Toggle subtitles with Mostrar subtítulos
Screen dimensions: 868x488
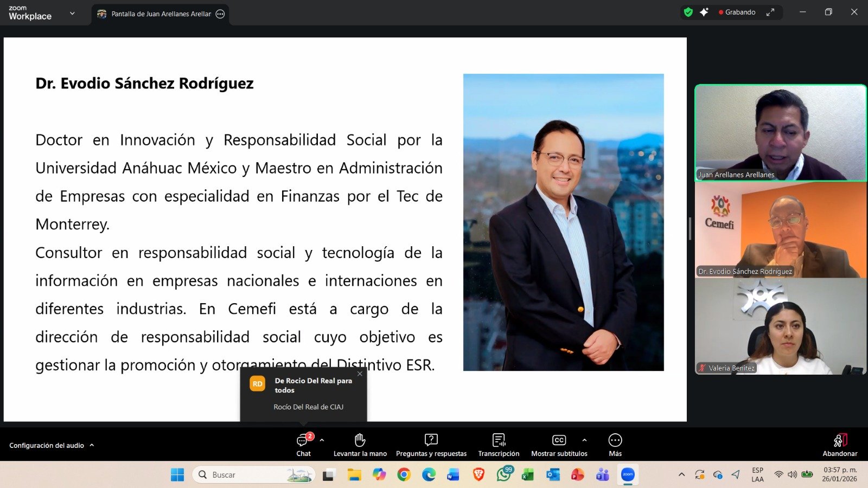pos(559,445)
